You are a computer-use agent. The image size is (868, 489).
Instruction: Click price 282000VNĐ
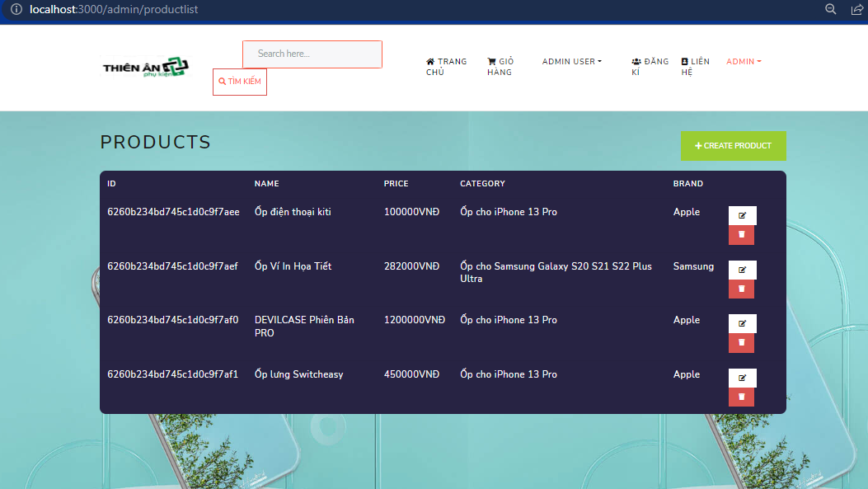pos(412,266)
